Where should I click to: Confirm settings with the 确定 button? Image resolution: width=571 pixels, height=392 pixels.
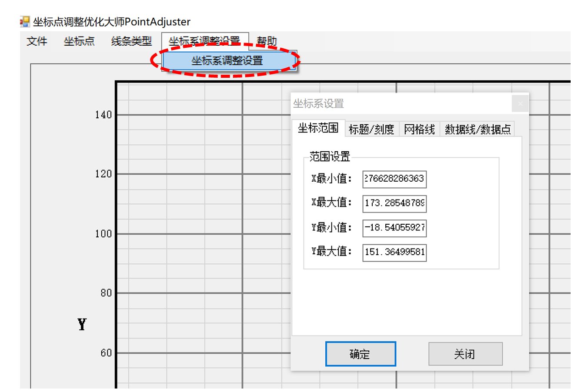point(361,354)
